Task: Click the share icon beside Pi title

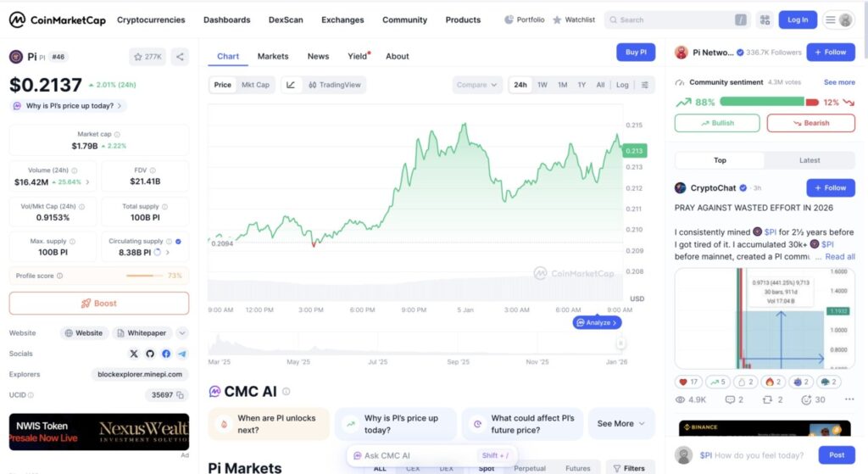Action: pos(180,57)
